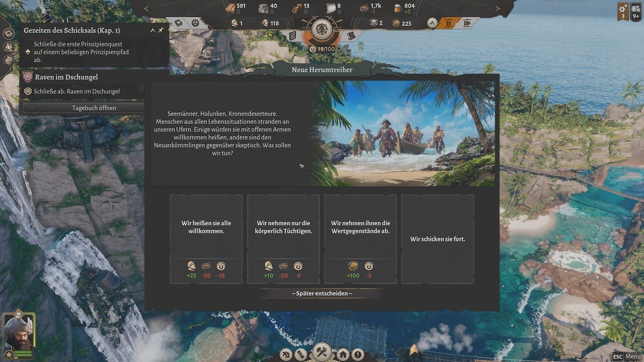The width and height of the screenshot is (644, 362).
Task: Click the sailcloth resource icon
Action: point(330,9)
